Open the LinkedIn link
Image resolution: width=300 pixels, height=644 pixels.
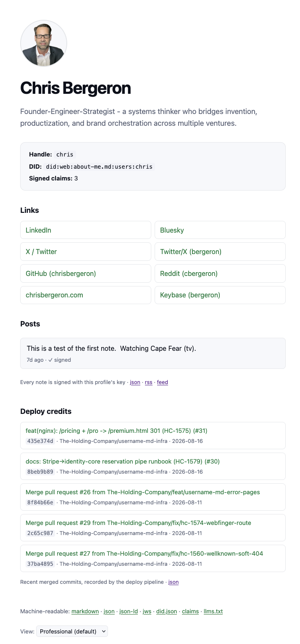coord(86,230)
